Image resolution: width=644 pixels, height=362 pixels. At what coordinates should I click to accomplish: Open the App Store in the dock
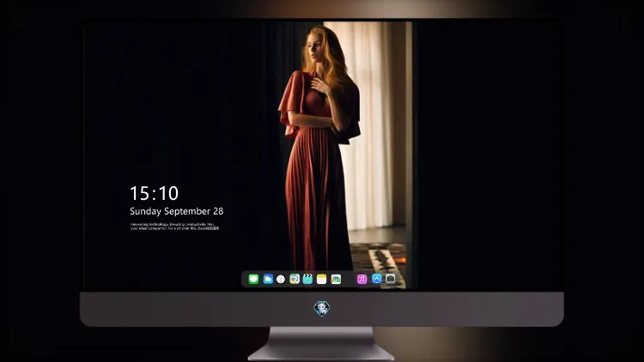tap(377, 279)
